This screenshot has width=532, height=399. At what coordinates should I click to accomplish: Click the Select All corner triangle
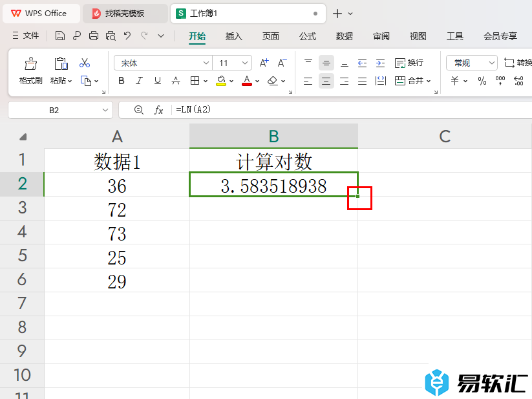coord(23,136)
